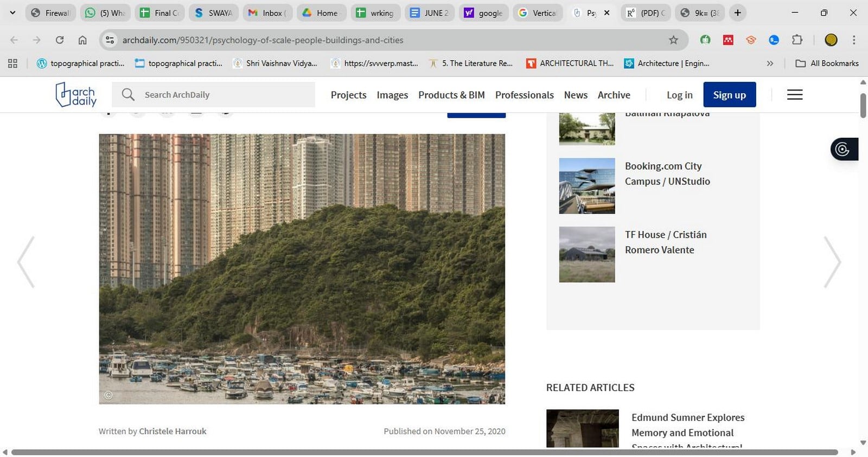Screen dimensions: 868x457
Task: Reload the page
Action: (x=60, y=40)
